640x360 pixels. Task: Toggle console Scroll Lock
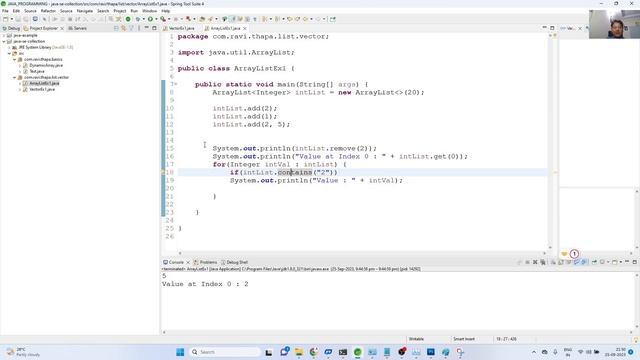(561, 262)
